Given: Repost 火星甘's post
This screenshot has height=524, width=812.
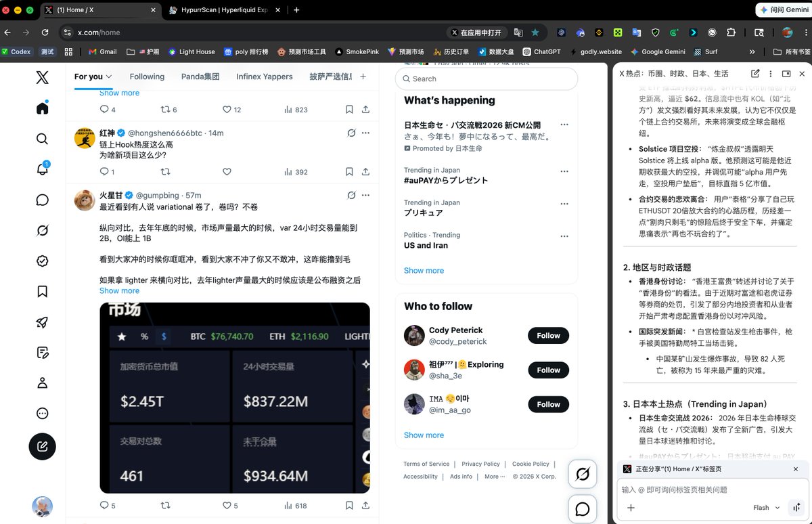Looking at the screenshot, I should (165, 505).
